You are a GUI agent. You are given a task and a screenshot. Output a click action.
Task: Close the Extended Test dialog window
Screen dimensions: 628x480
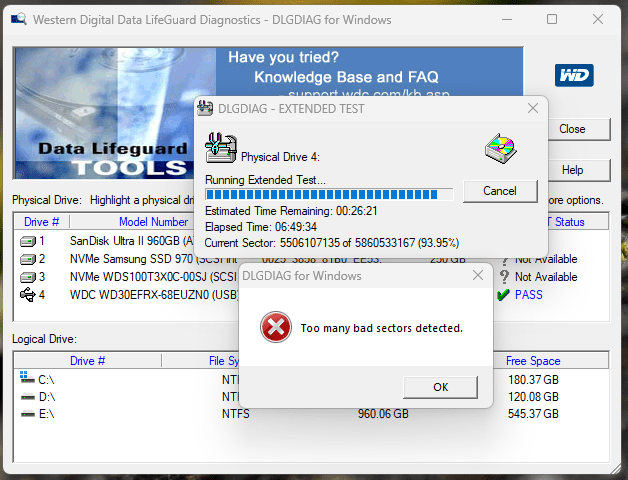(533, 108)
